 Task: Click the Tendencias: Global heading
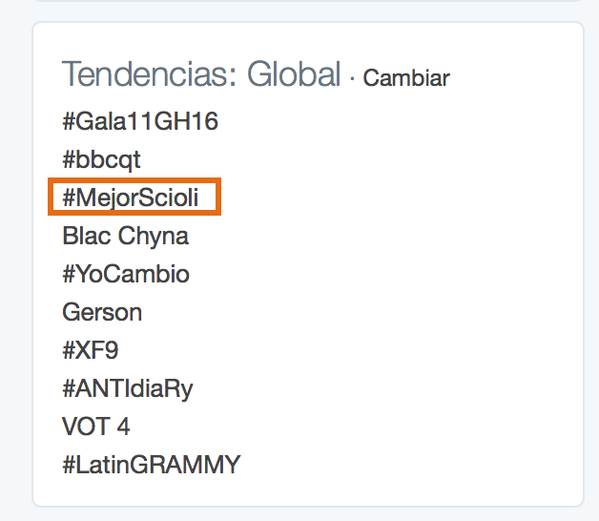coord(201,74)
